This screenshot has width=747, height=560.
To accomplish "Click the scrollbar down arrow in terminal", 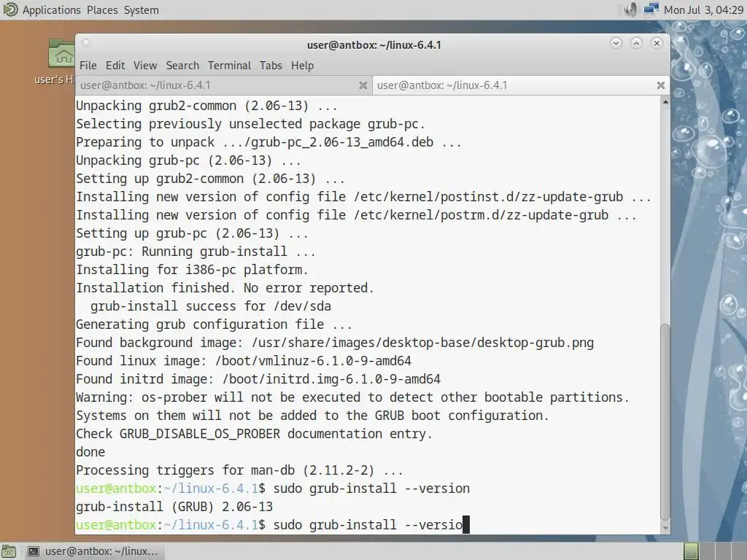I will (665, 528).
